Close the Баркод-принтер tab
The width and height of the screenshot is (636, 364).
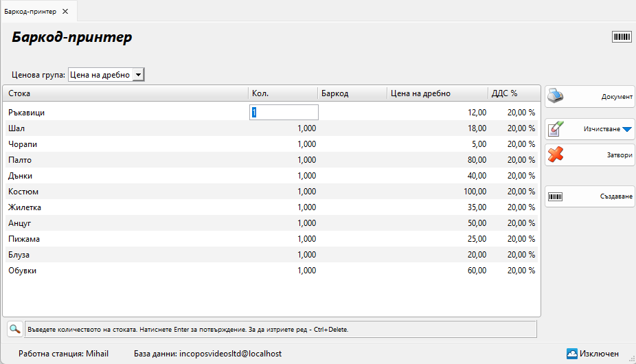tap(65, 12)
